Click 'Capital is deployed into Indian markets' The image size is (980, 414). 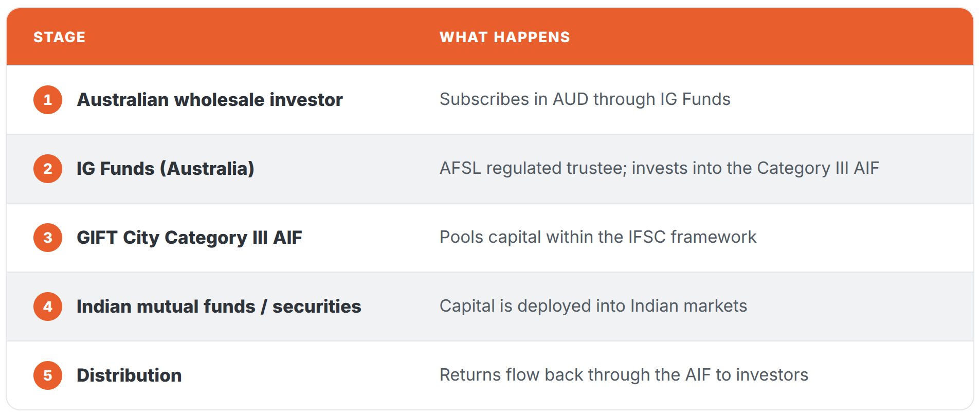pyautogui.click(x=593, y=306)
